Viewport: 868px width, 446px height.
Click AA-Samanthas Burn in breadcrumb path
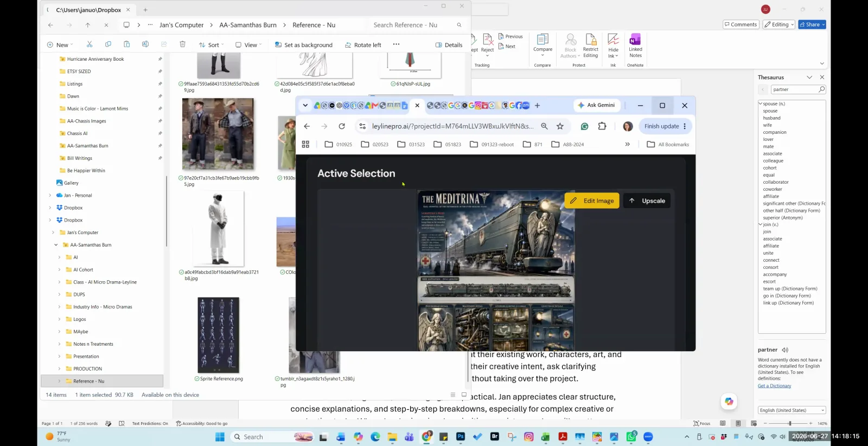coord(248,25)
